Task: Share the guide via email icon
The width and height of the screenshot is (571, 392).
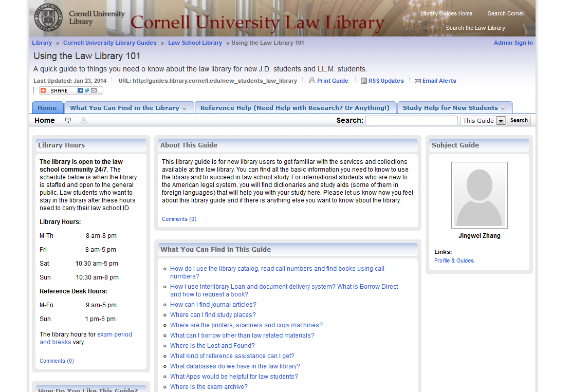Action: (x=94, y=90)
